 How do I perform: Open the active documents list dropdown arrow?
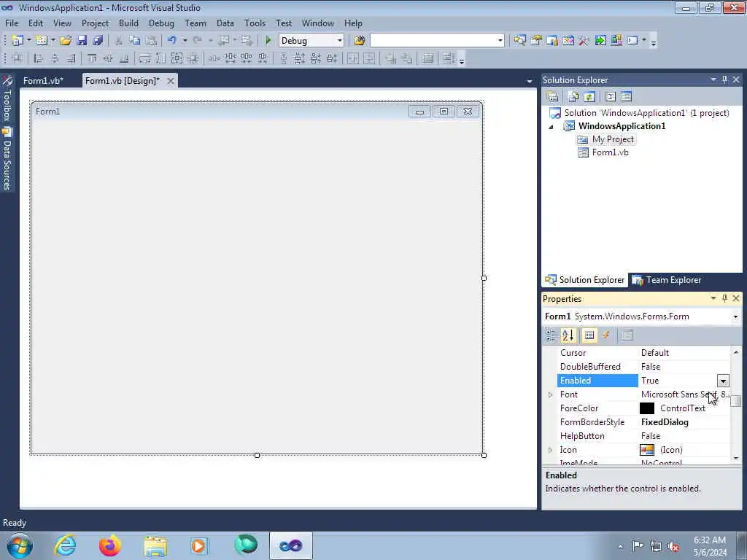click(x=530, y=82)
